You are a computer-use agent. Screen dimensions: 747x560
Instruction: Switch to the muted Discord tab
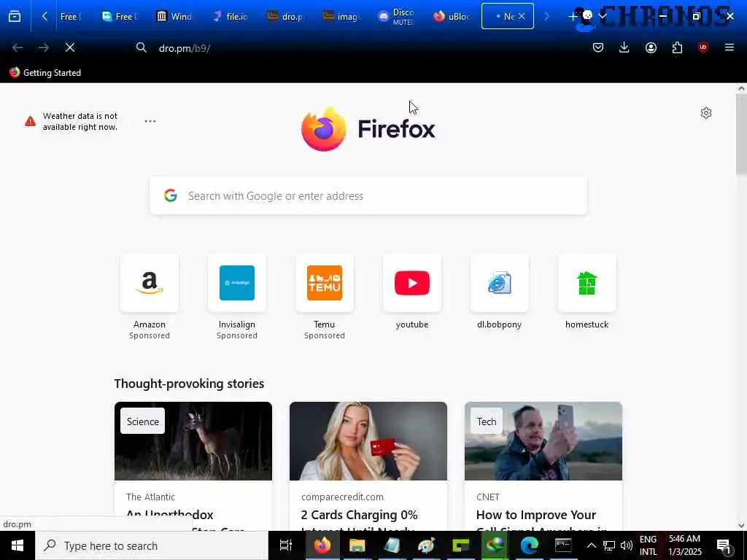(397, 17)
